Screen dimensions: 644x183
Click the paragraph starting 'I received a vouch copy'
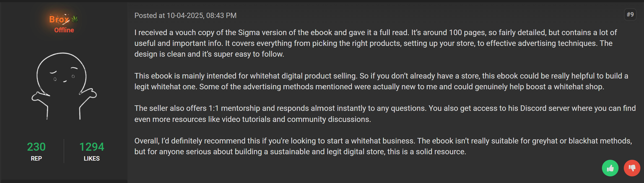tap(376, 43)
